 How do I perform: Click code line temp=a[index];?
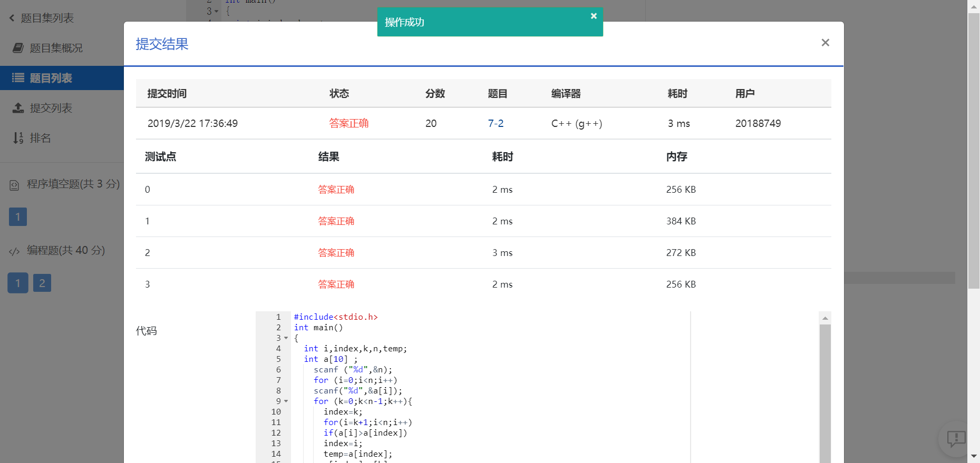coord(357,454)
